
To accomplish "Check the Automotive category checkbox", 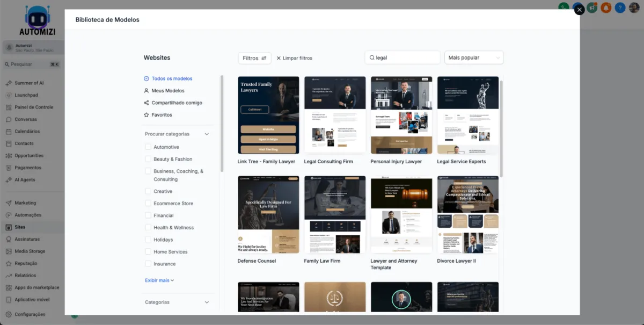I will click(148, 147).
